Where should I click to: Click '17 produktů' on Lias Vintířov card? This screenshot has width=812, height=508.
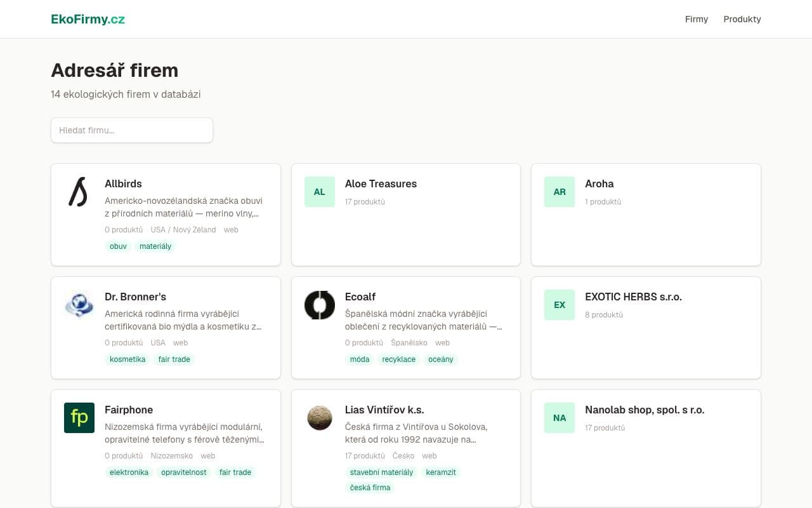[365, 456]
